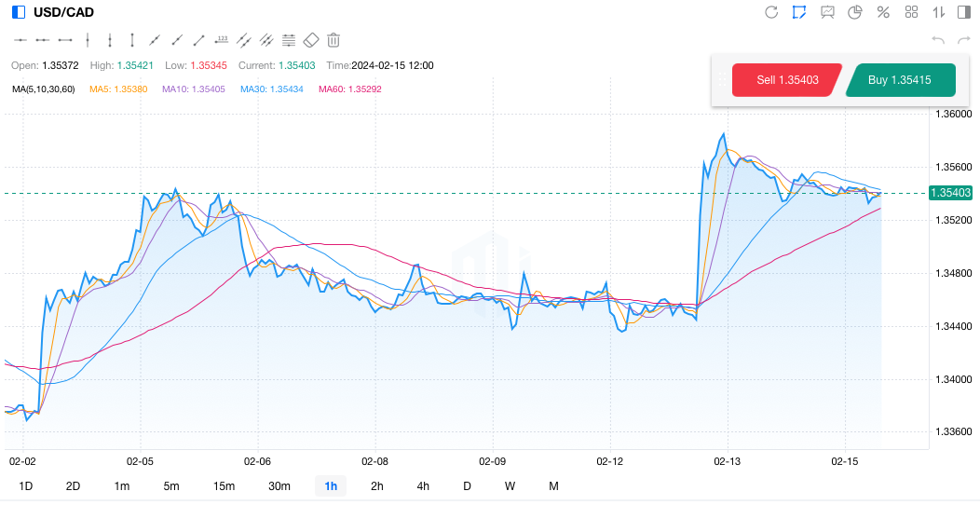Switch to the 4h timeframe tab
The height and width of the screenshot is (505, 980).
coord(423,486)
